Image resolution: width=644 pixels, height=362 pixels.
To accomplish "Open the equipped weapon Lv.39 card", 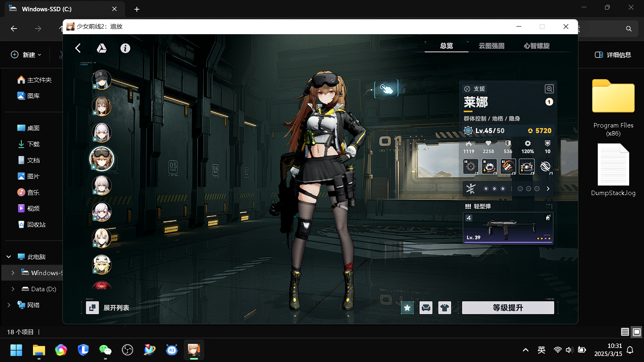I will pyautogui.click(x=508, y=228).
